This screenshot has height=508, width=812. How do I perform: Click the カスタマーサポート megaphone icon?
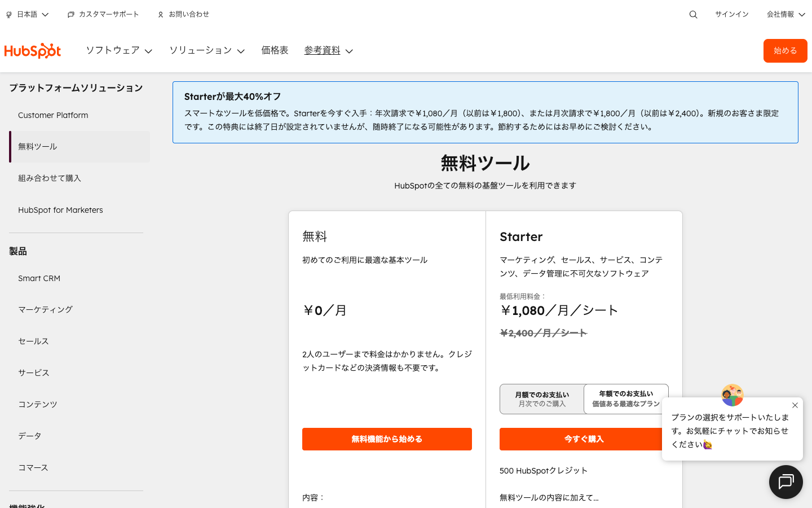click(70, 14)
